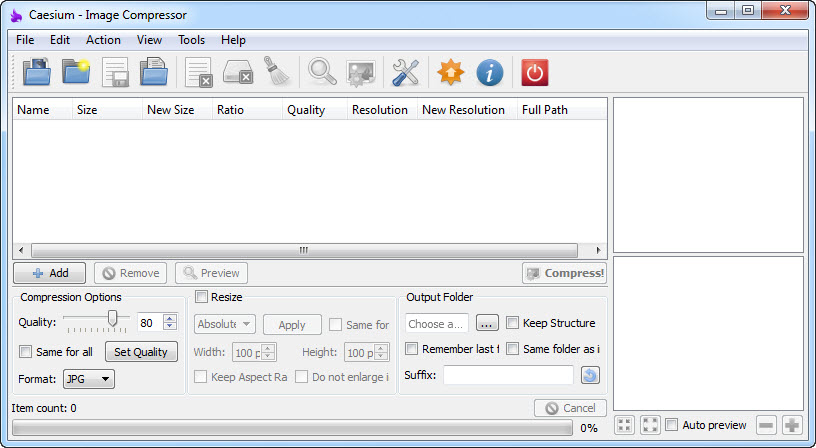Click the horizontal list scrollbar thumb
This screenshot has height=448, width=816.
pyautogui.click(x=304, y=250)
